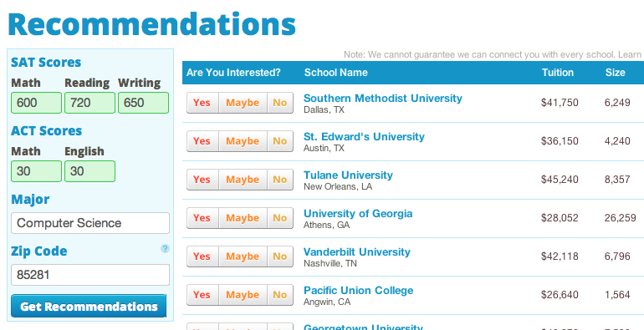644x330 pixels.
Task: Mark No for Tulane University
Action: 280,180
